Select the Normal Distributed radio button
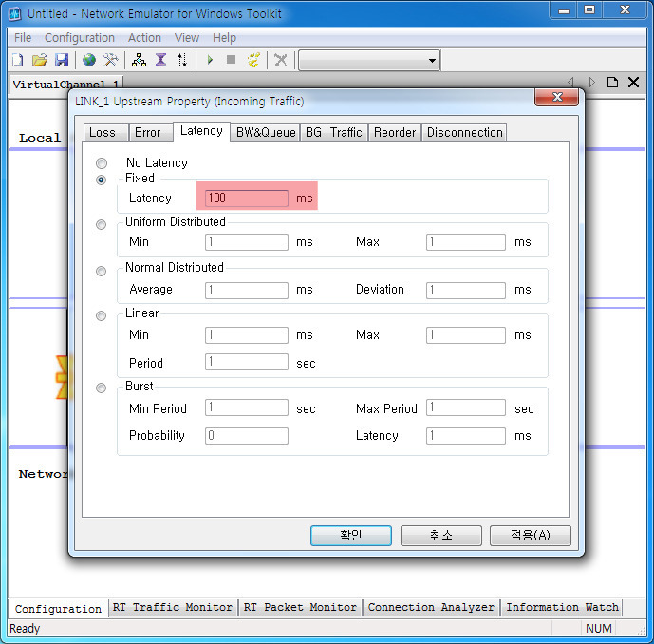 coord(101,271)
